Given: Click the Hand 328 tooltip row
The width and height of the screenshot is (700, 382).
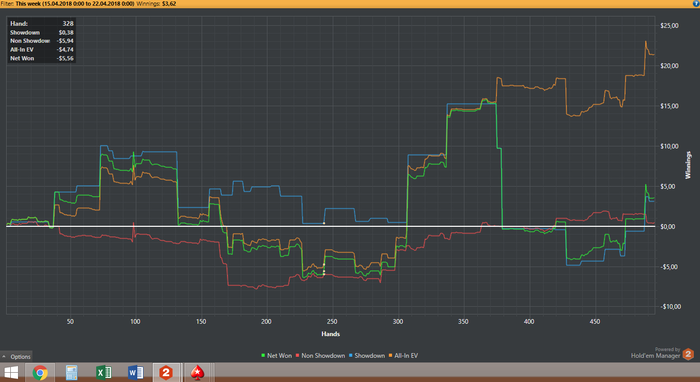Looking at the screenshot, I should (x=42, y=24).
